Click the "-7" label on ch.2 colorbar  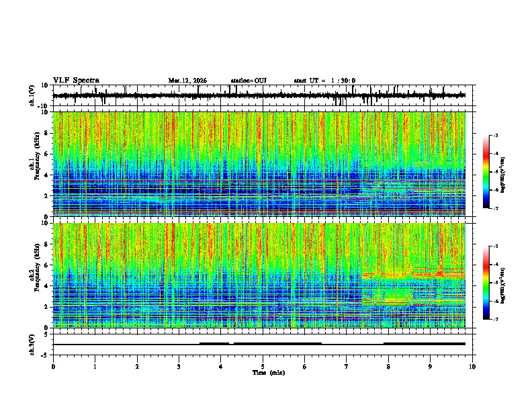click(x=496, y=319)
